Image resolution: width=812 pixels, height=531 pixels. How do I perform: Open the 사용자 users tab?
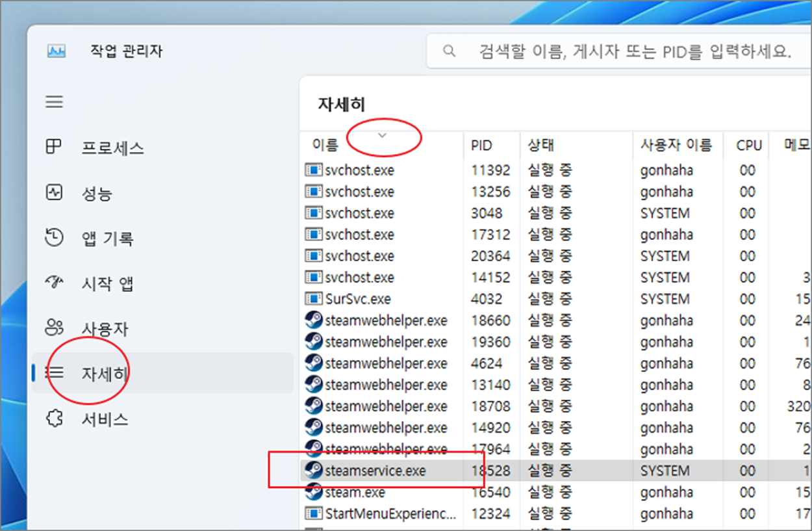click(162, 329)
